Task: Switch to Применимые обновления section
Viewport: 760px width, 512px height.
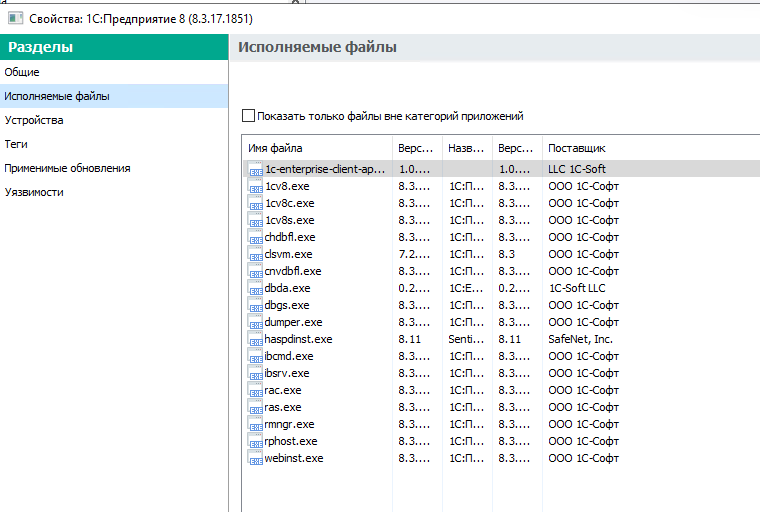Action: point(114,168)
